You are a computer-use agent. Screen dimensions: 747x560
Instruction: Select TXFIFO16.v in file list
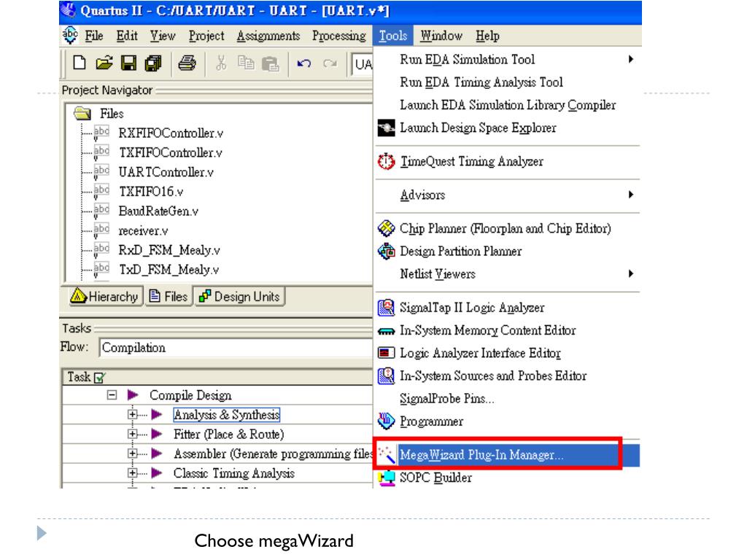(150, 192)
